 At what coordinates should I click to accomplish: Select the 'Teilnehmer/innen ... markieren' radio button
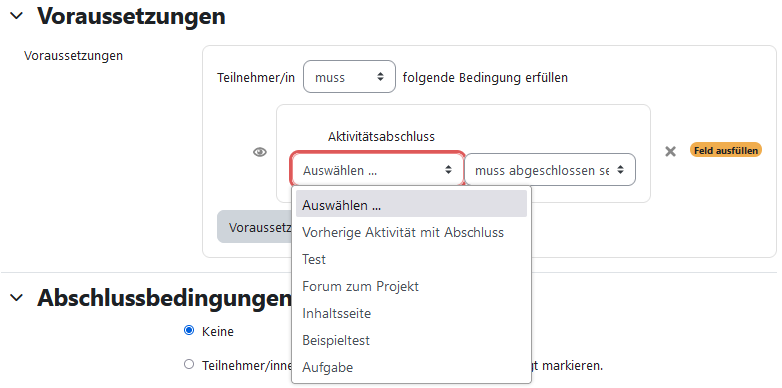point(189,365)
